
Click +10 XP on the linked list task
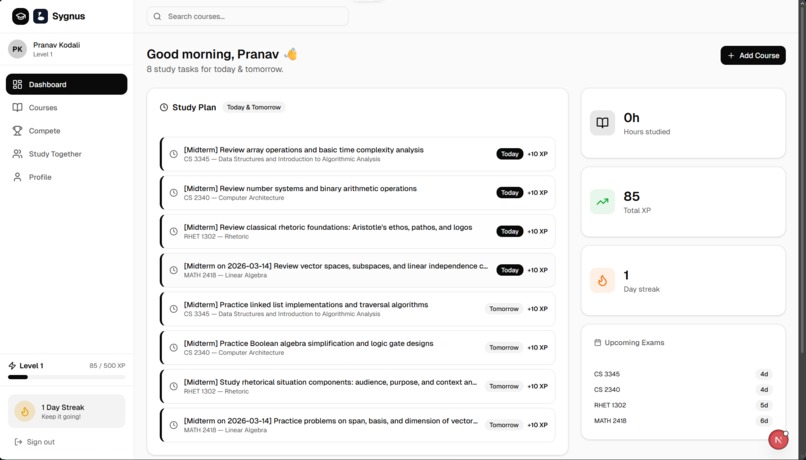[x=538, y=309]
